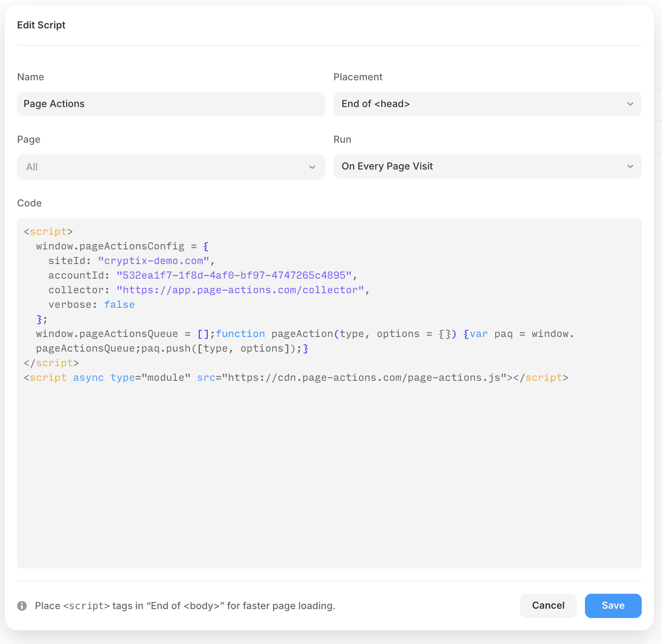Click the Name field containing Page Actions
Screen dimensions: 662x644
(x=171, y=104)
